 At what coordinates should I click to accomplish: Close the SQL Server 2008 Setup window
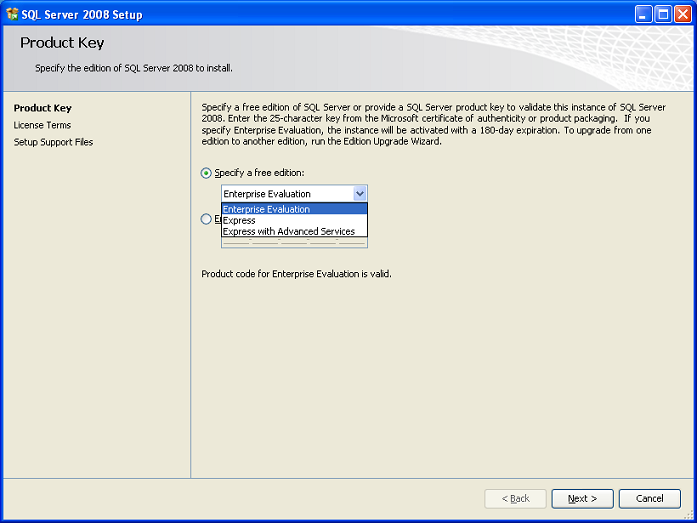(682, 14)
